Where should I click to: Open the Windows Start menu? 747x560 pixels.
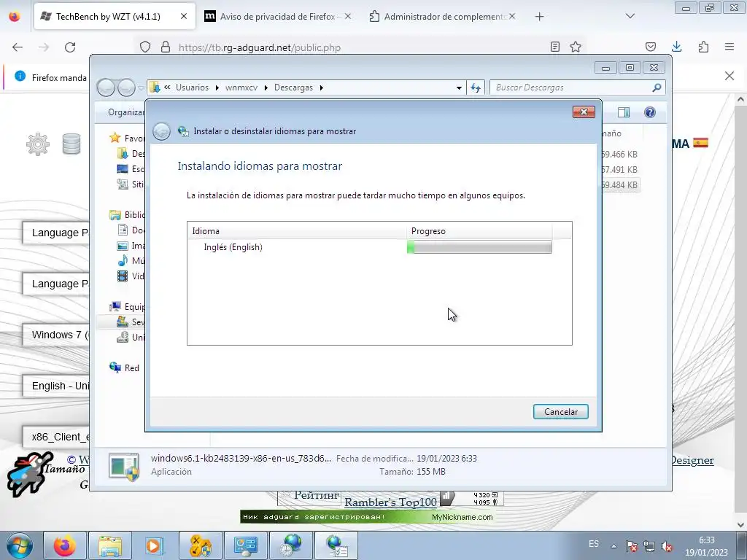[19, 545]
